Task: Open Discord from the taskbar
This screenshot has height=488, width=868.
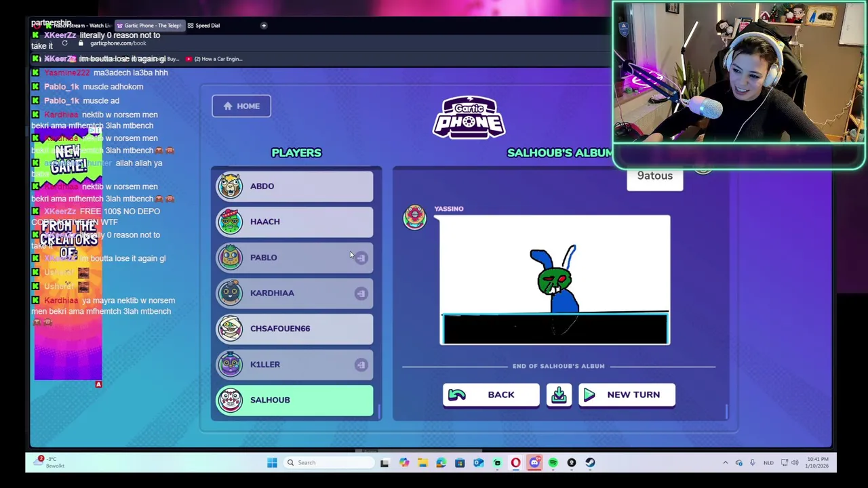Action: pos(534,463)
